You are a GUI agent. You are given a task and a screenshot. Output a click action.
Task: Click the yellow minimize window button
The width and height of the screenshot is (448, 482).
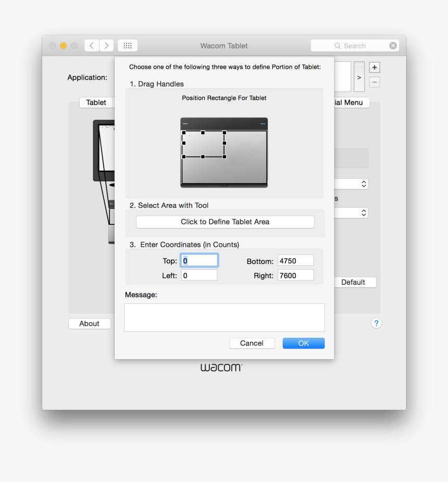pyautogui.click(x=64, y=46)
